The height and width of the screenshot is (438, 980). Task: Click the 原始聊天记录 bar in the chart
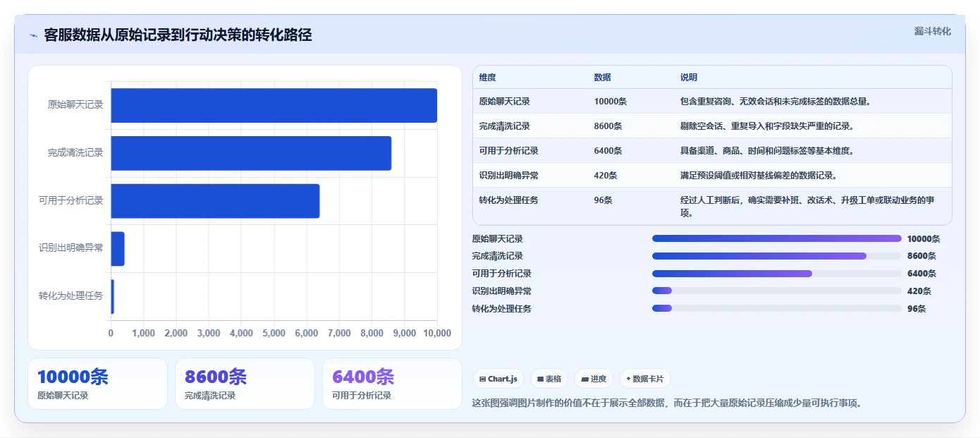(x=274, y=105)
